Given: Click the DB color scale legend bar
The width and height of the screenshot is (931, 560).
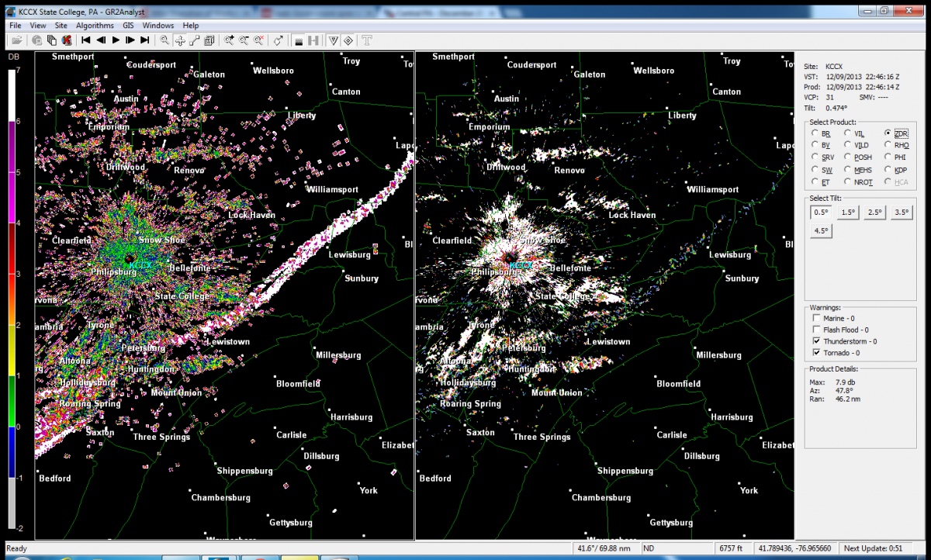Looking at the screenshot, I should point(12,300).
